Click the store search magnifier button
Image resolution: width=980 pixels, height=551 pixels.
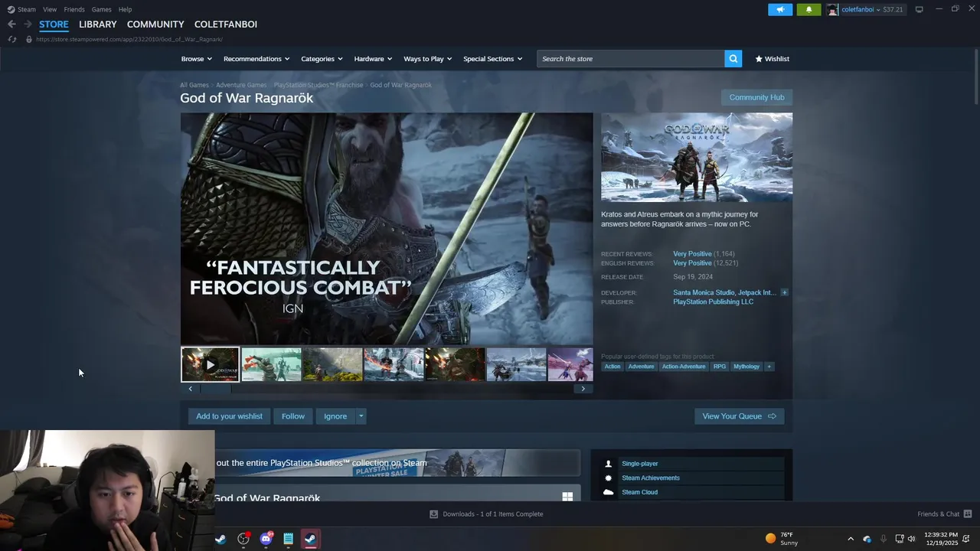[733, 59]
